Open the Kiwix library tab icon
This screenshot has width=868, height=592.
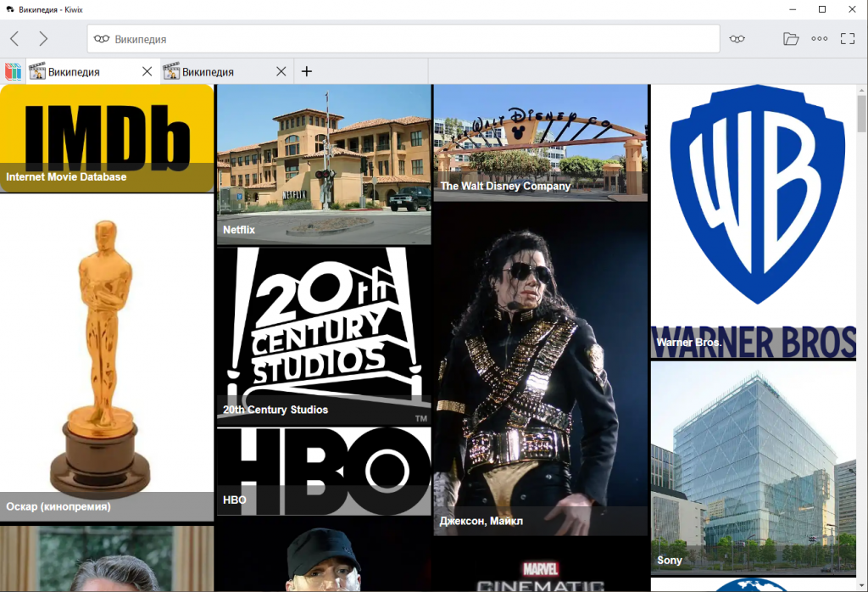[x=13, y=71]
